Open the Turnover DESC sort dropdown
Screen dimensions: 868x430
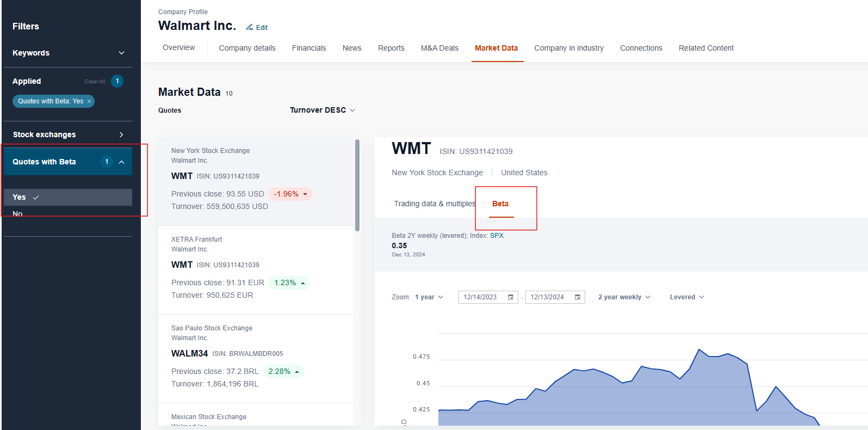322,110
